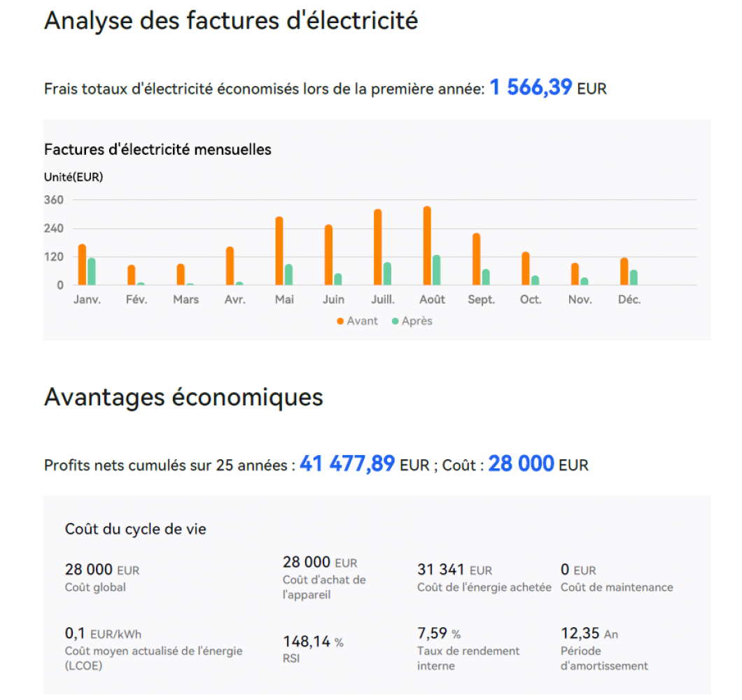Select the orange bar for Sept.
Viewport: 742px width, 700px height.
coord(477,259)
